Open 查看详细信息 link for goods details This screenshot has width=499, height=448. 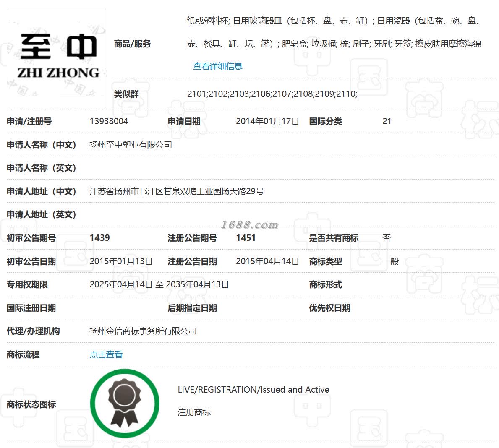[218, 66]
